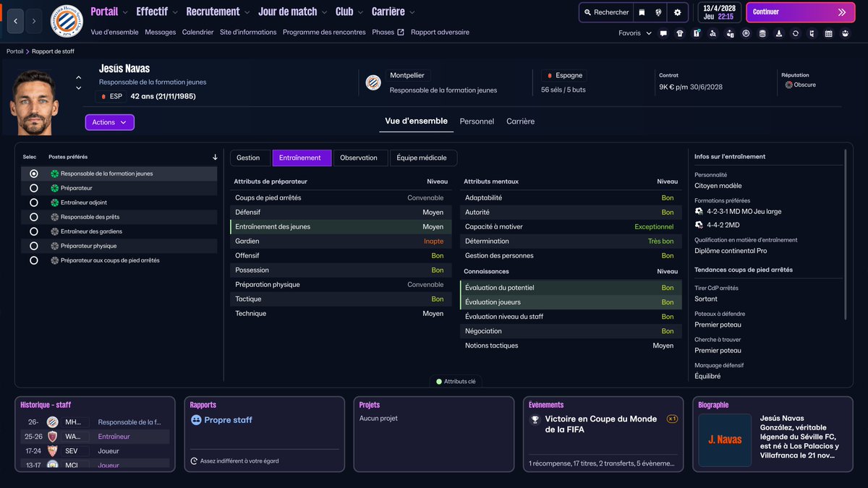Viewport: 868px width, 488px height.
Task: Open the world globe icon
Action: [658, 12]
